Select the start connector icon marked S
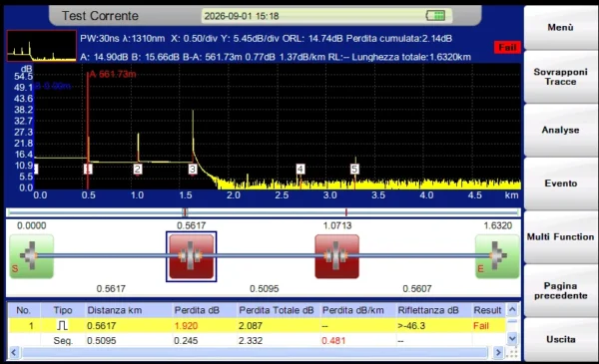Viewport: 599px width, 364px height. pyautogui.click(x=32, y=256)
